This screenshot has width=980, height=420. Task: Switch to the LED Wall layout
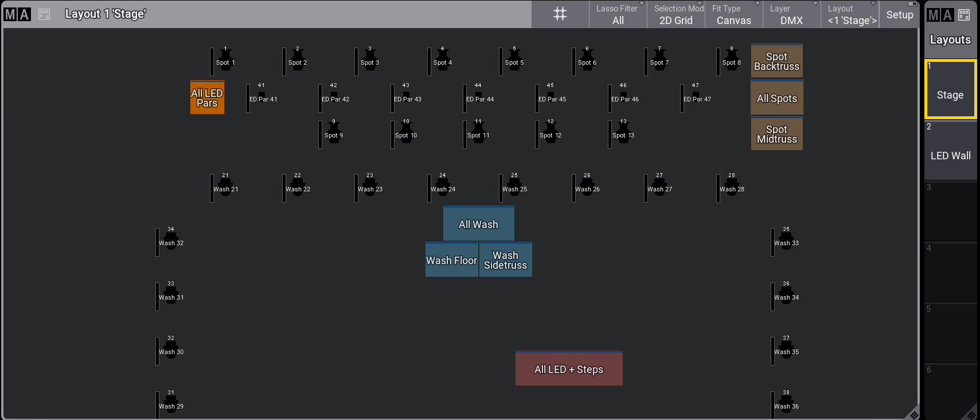click(950, 151)
